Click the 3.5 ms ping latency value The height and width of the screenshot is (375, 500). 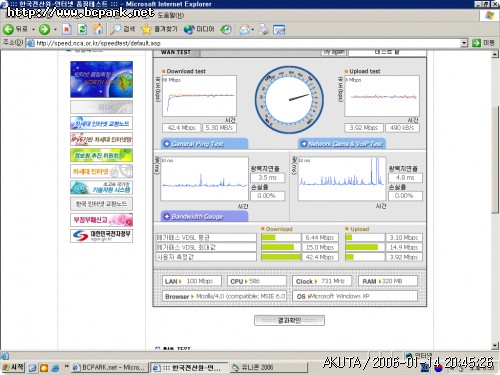268,178
